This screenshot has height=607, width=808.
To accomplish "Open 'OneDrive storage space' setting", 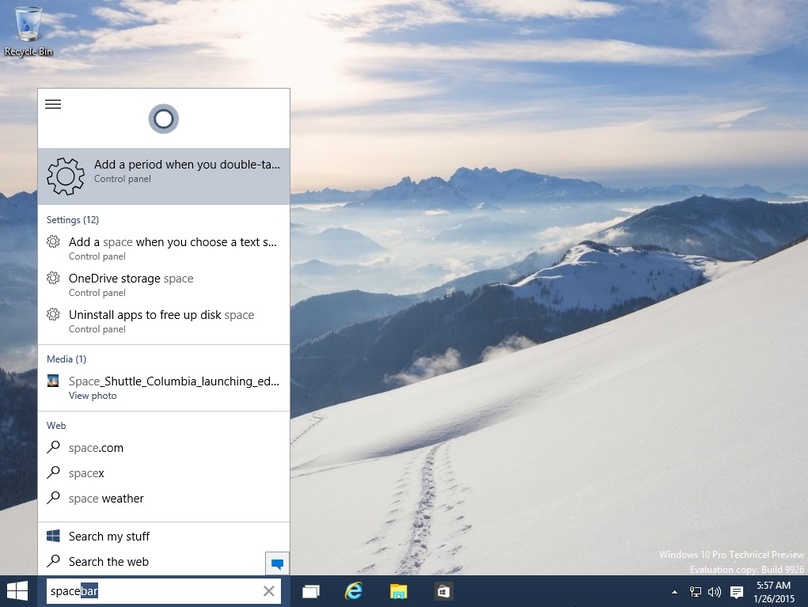I will (x=164, y=285).
